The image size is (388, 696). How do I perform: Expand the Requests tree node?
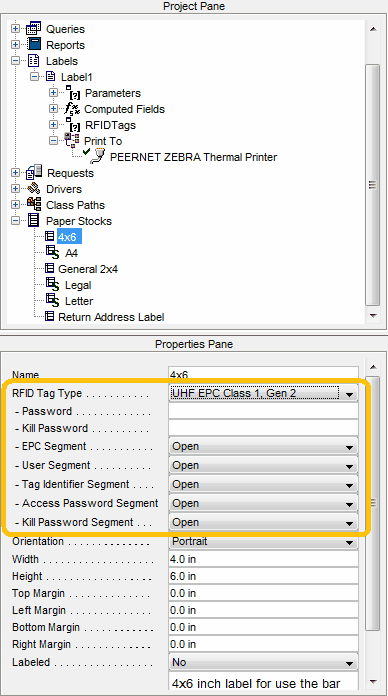16,173
